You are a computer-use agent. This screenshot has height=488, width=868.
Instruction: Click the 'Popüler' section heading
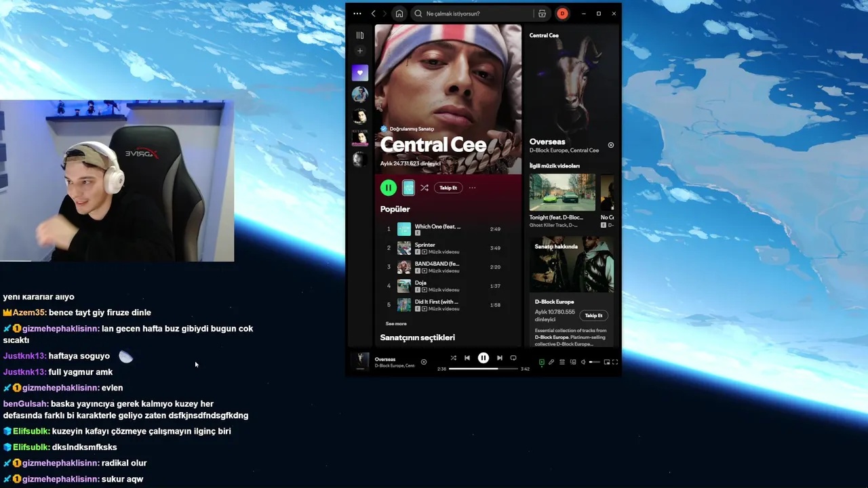pyautogui.click(x=395, y=209)
